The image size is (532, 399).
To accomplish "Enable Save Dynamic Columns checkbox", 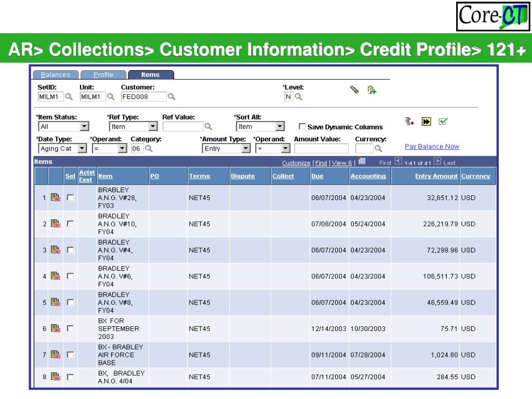I will click(302, 126).
